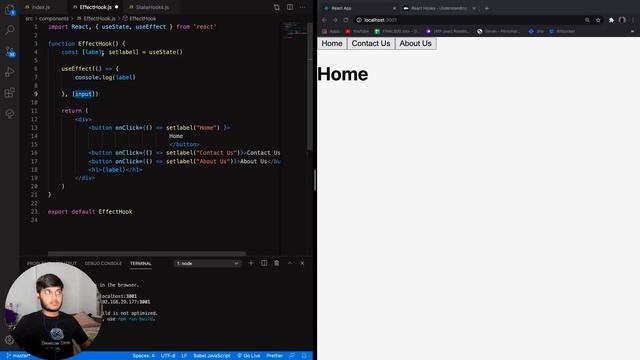
Task: Open the Explorer view in the activity bar
Action: click(9, 9)
